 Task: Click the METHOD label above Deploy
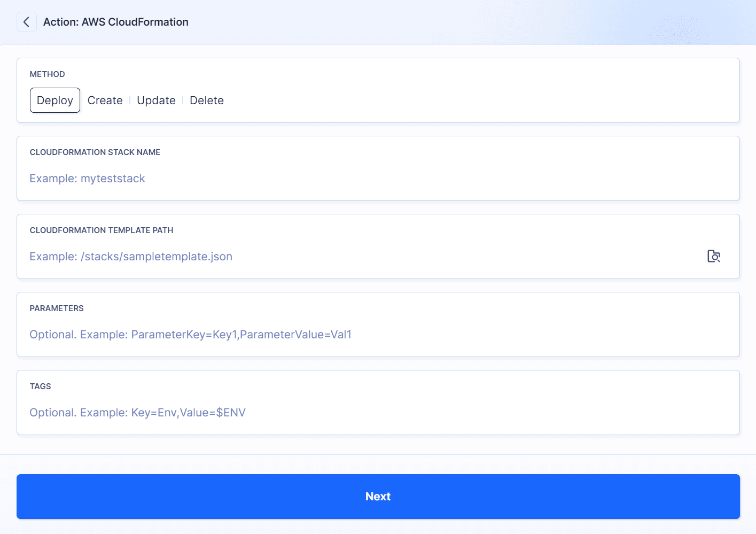[x=47, y=74]
